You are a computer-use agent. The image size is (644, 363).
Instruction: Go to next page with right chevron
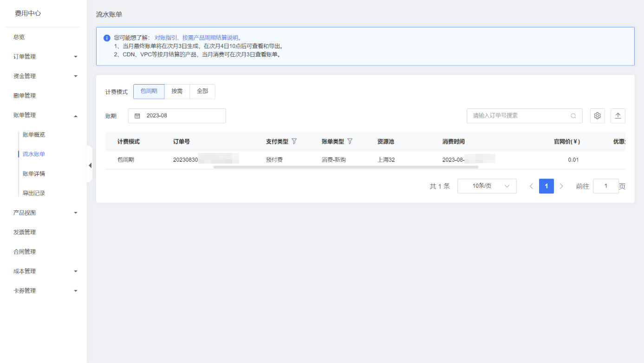click(x=561, y=186)
